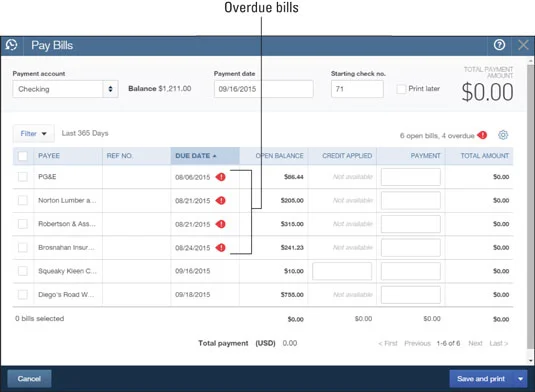The width and height of the screenshot is (535, 392).
Task: Select the Brosnahan Insur... payee name
Action: click(67, 247)
